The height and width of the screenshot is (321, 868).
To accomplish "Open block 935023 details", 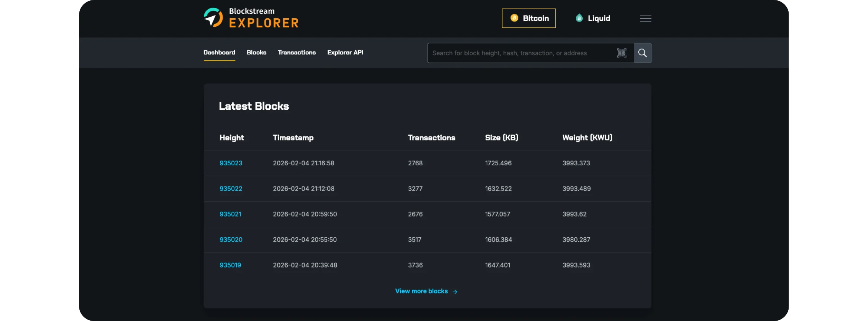I will [x=231, y=163].
